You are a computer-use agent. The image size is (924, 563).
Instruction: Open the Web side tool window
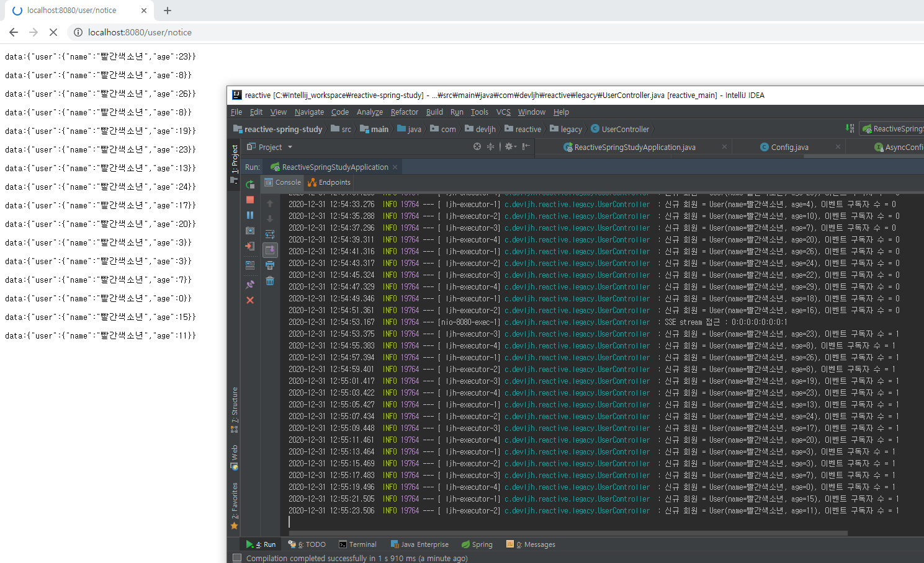[235, 457]
